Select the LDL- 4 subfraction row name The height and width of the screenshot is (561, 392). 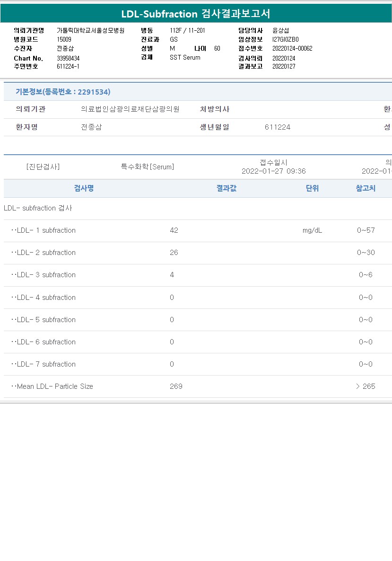tap(44, 298)
